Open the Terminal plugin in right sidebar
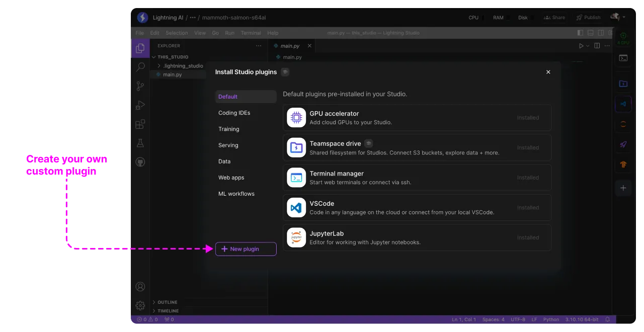The width and height of the screenshot is (644, 332). point(623,58)
